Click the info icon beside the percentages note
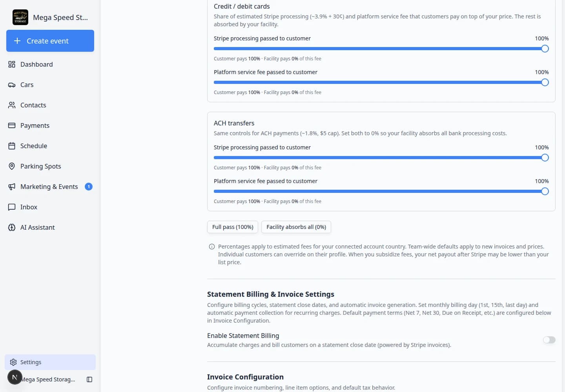This screenshot has width=565, height=392. point(212,247)
